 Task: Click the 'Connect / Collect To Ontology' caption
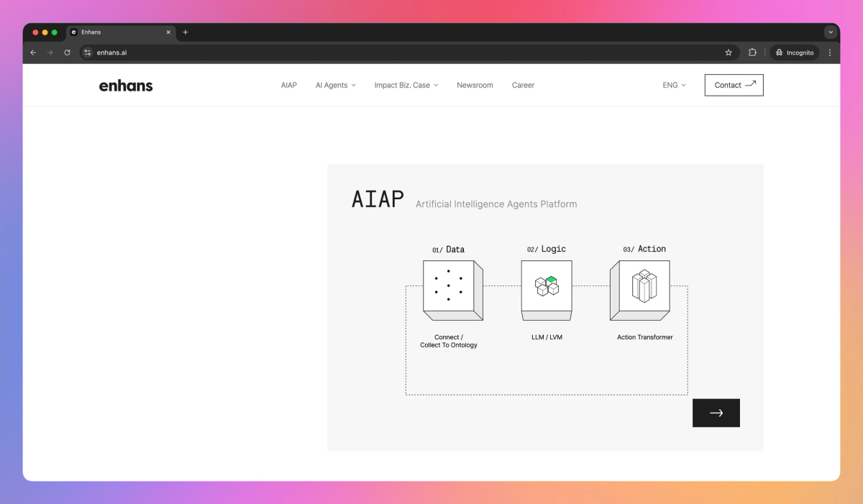[449, 341]
